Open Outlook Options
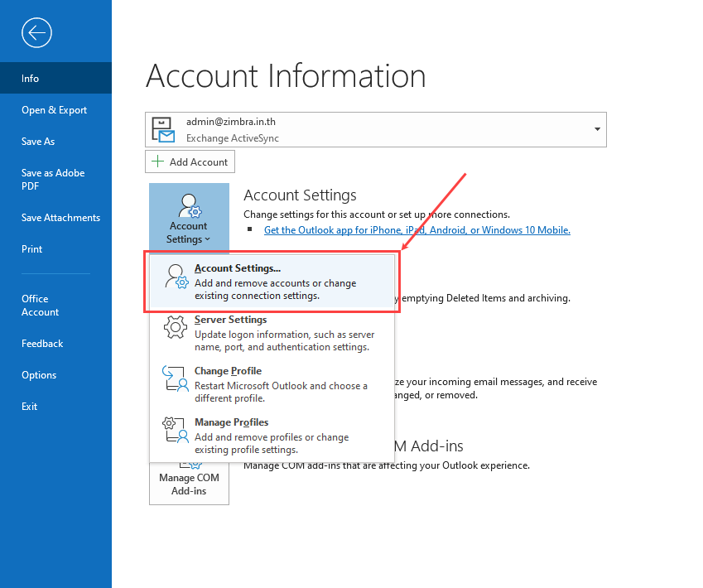703x588 pixels. 39,375
